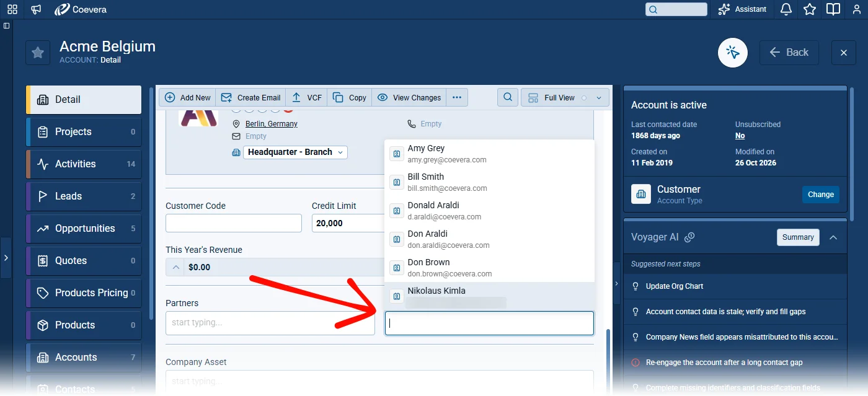Screen dimensions: 868x396
Task: Open the more options ellipsis button
Action: 457,97
